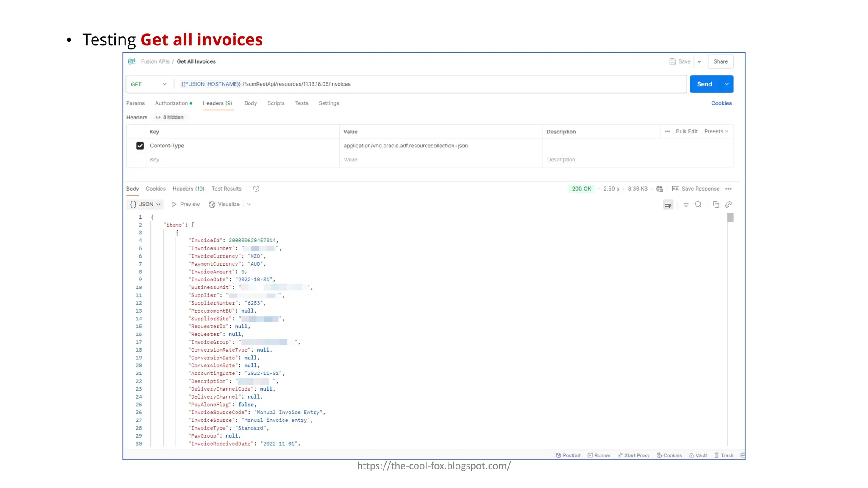Image resolution: width=868 pixels, height=488 pixels.
Task: Switch to the response Cookies tab
Action: [156, 189]
